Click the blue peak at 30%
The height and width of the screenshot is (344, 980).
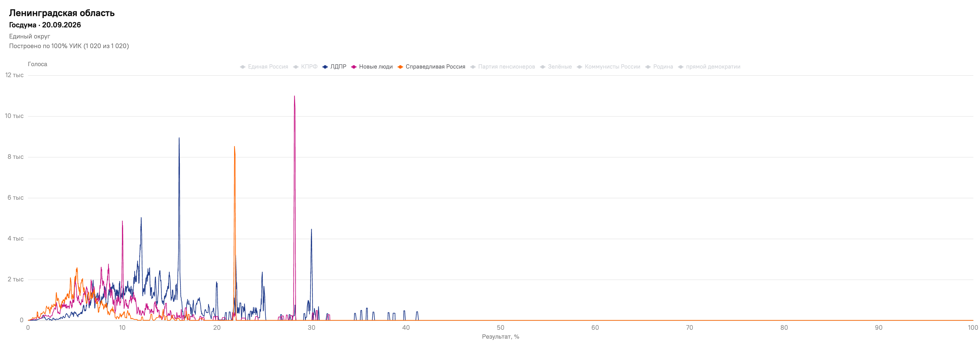[x=312, y=230]
